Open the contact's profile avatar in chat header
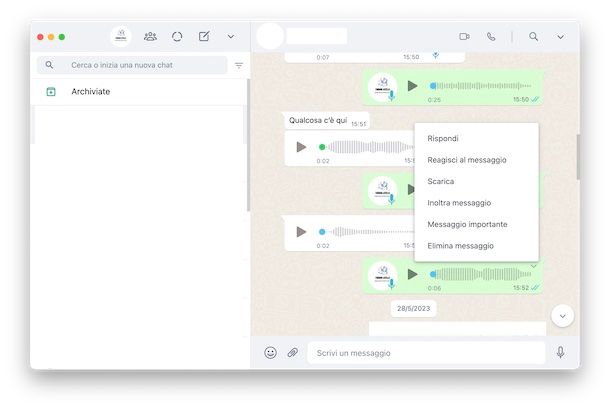The height and width of the screenshot is (409, 610). pos(270,36)
